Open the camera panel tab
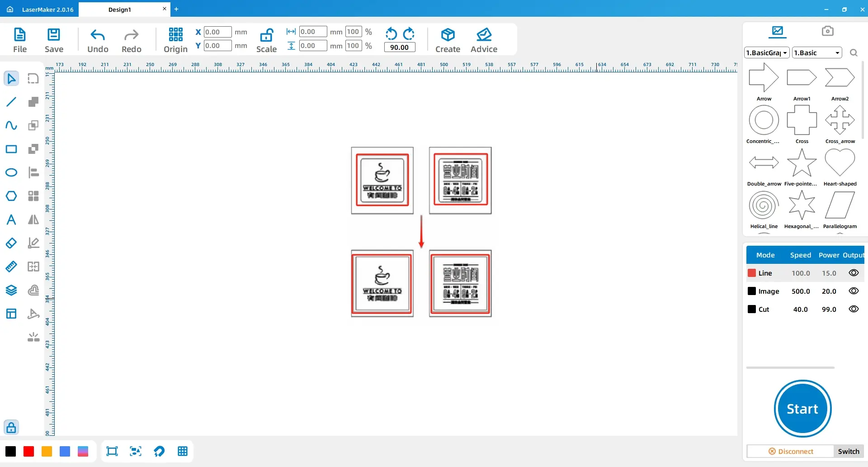This screenshot has height=467, width=868. (x=827, y=31)
